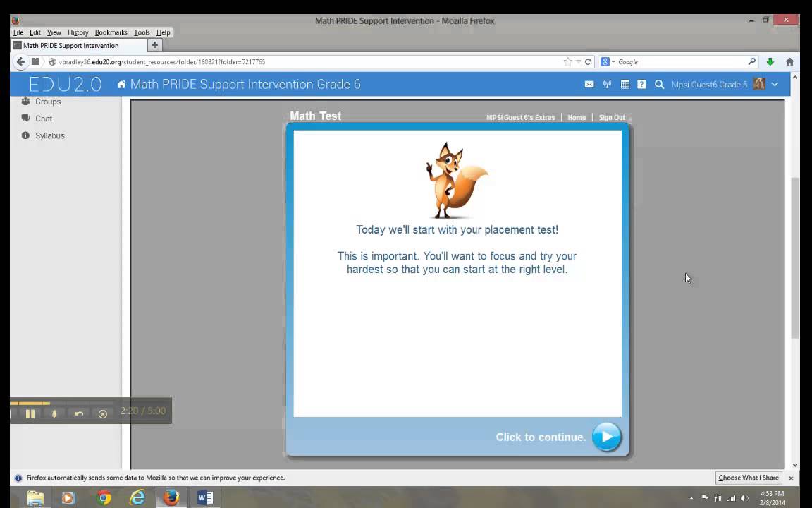Open Google Chrome from taskbar
The image size is (812, 508).
[x=104, y=498]
